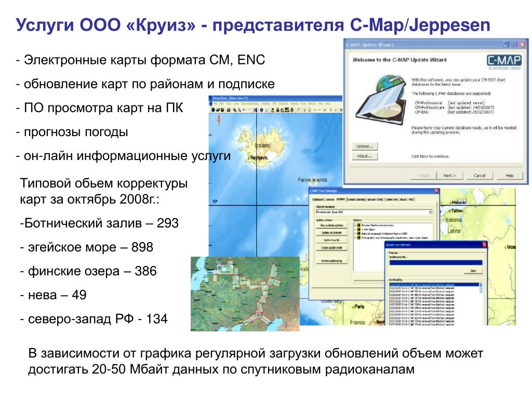Switch to the Licenses tab in Chart Manager

coord(330,199)
